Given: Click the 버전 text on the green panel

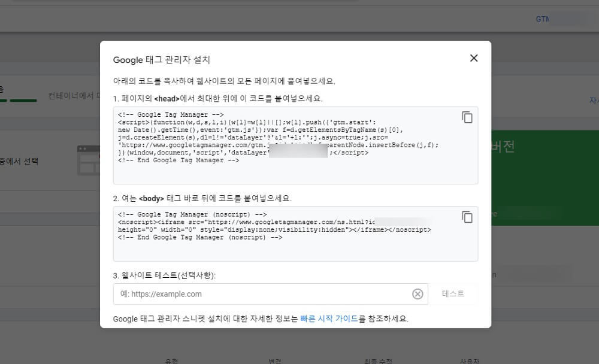Looking at the screenshot, I should [x=503, y=146].
